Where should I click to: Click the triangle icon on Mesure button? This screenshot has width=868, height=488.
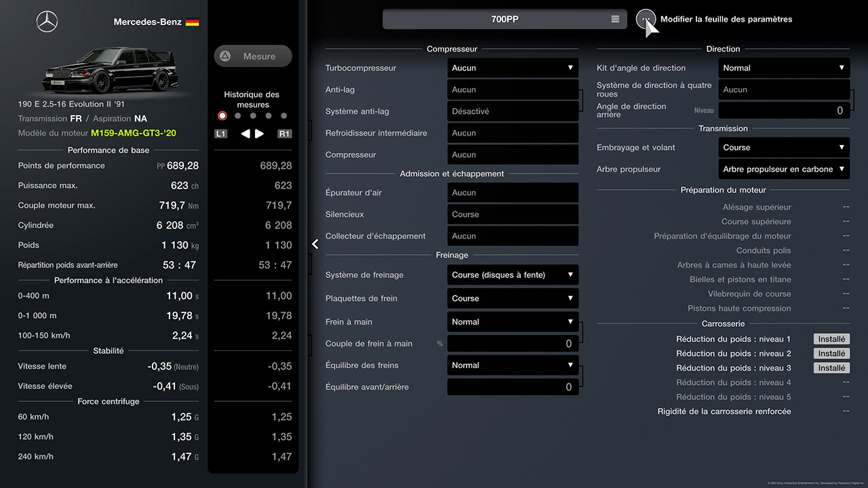coord(225,56)
